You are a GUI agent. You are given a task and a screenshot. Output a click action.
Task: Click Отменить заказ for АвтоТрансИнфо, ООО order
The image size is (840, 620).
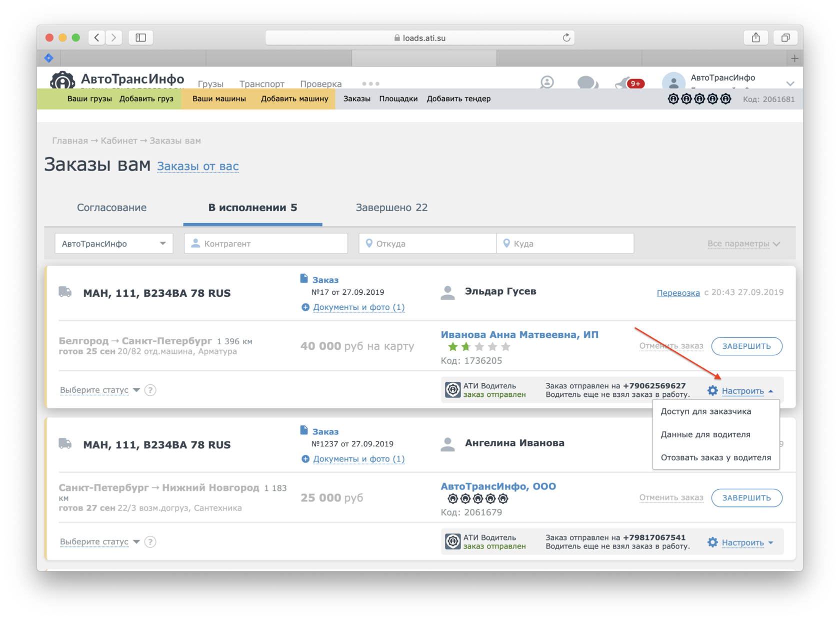click(671, 498)
